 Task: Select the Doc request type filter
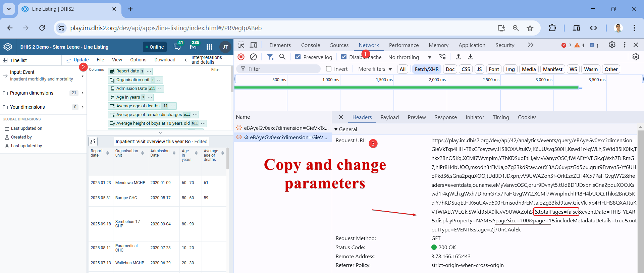pyautogui.click(x=450, y=69)
